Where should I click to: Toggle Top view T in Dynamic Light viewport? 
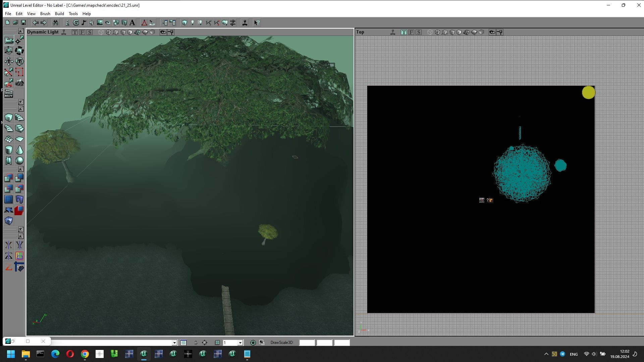75,32
